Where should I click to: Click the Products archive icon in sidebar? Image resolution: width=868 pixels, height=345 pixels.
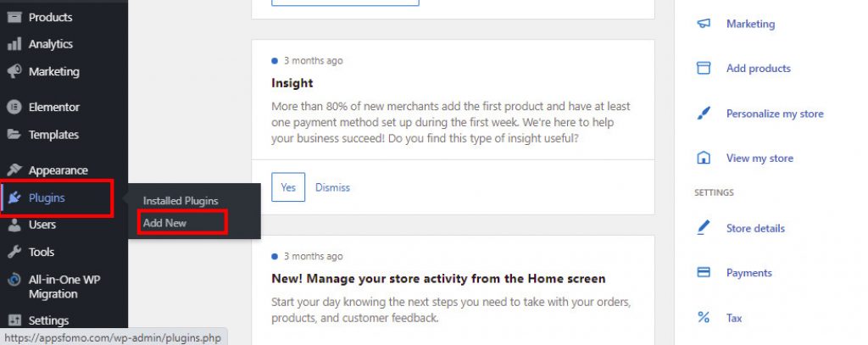[x=14, y=17]
